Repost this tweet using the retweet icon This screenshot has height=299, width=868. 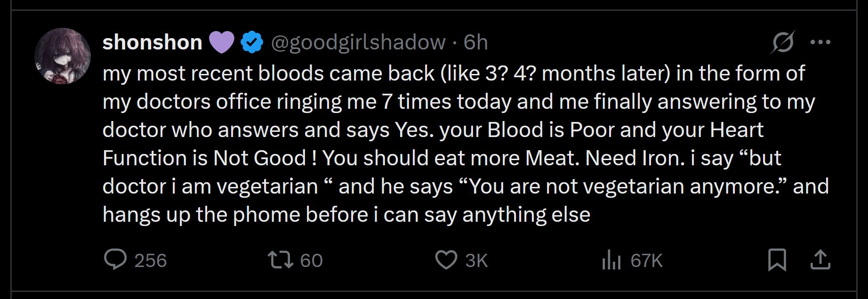(280, 260)
